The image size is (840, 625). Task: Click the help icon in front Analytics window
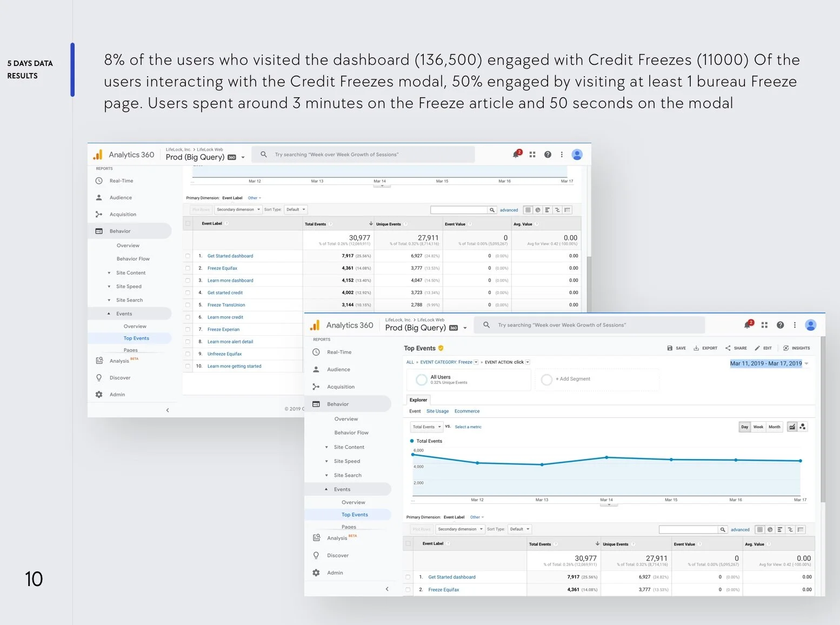pyautogui.click(x=780, y=325)
